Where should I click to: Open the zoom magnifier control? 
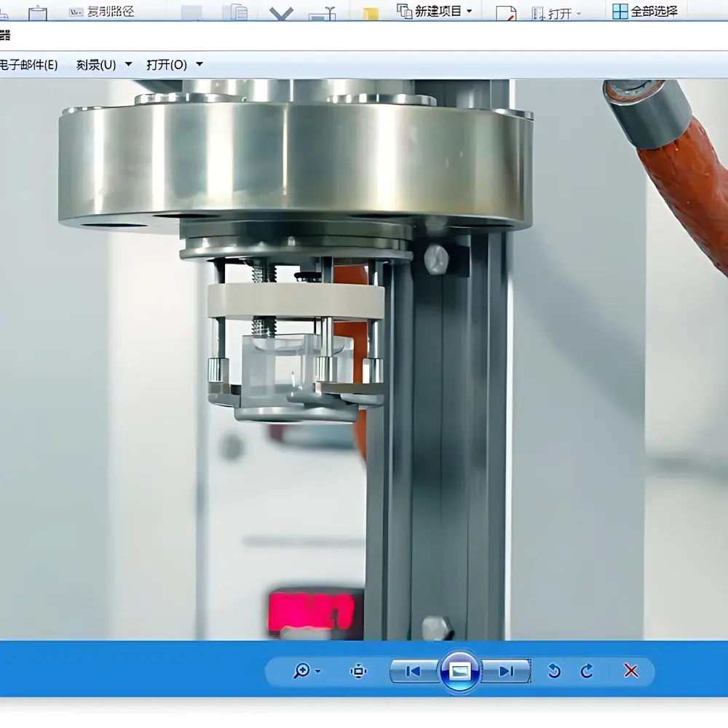301,671
